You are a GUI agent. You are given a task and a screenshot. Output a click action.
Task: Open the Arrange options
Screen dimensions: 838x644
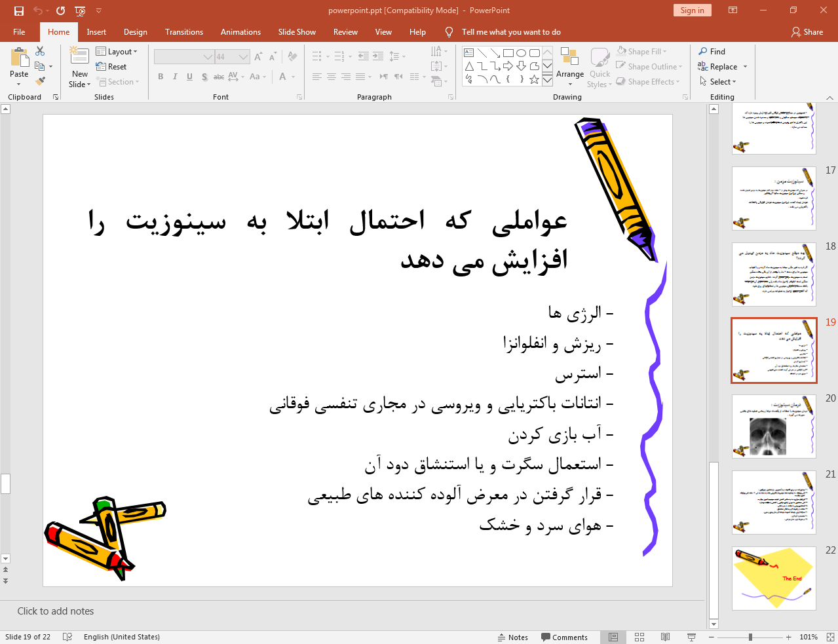click(x=569, y=66)
